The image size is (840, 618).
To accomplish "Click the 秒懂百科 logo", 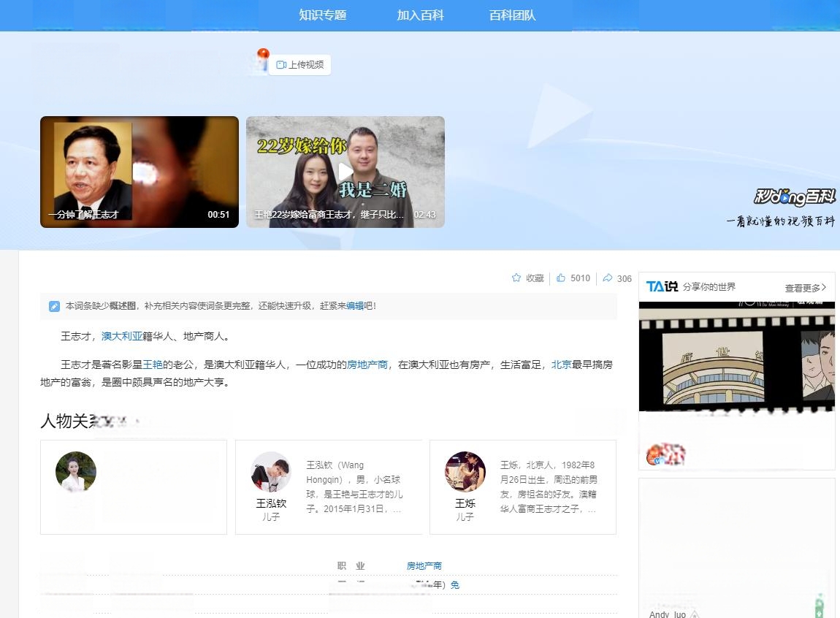I will [795, 197].
